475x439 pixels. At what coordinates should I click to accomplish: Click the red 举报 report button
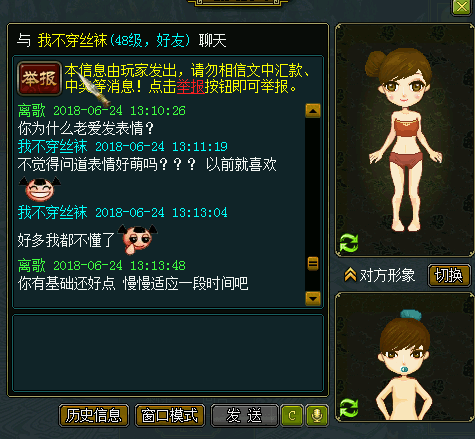(39, 78)
